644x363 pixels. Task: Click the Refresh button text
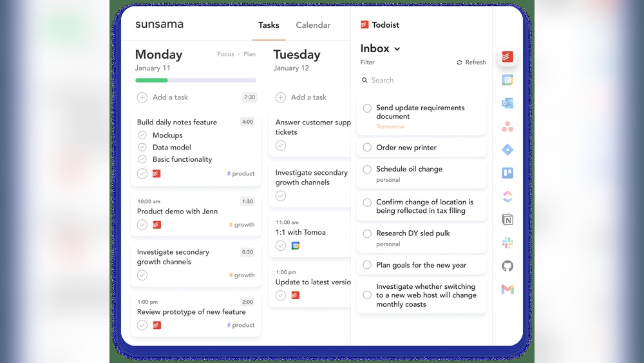click(476, 63)
